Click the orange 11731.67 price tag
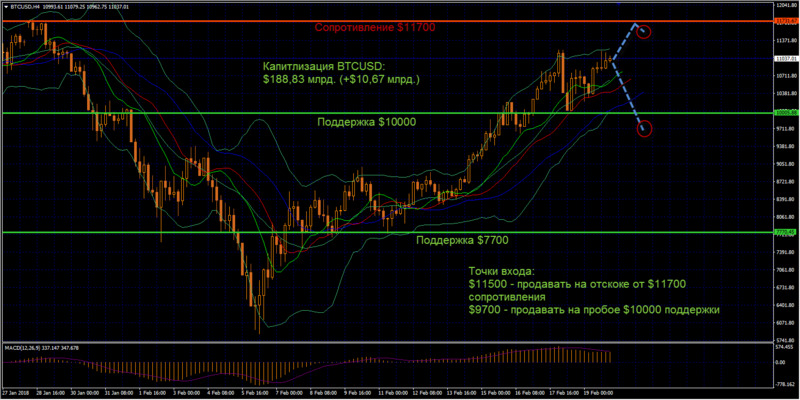The height and width of the screenshot is (400, 800). point(786,21)
